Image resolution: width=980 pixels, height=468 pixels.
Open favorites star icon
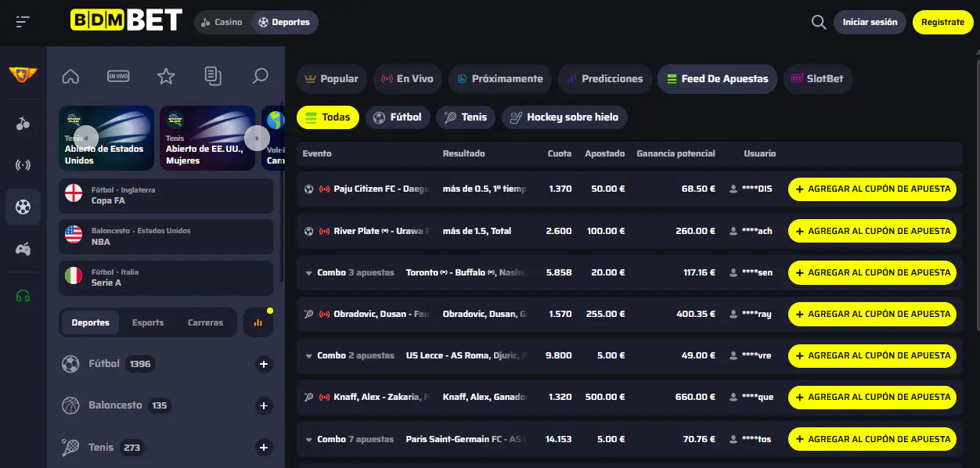click(x=165, y=76)
